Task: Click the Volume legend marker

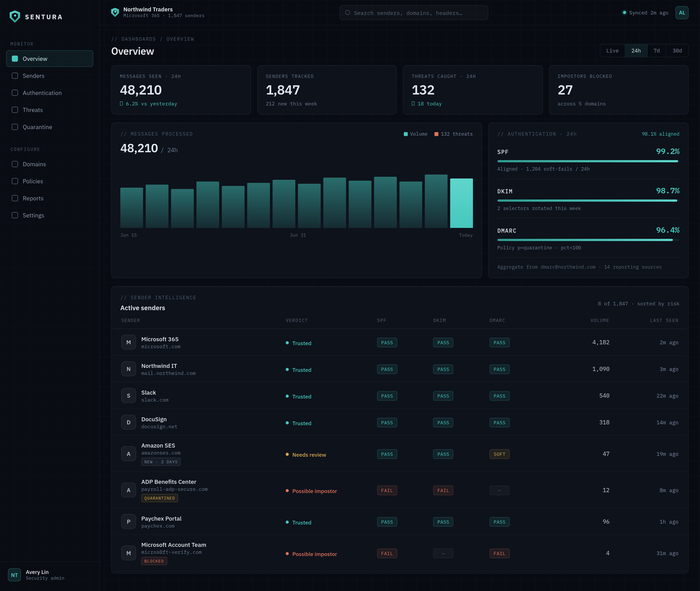Action: 406,134
